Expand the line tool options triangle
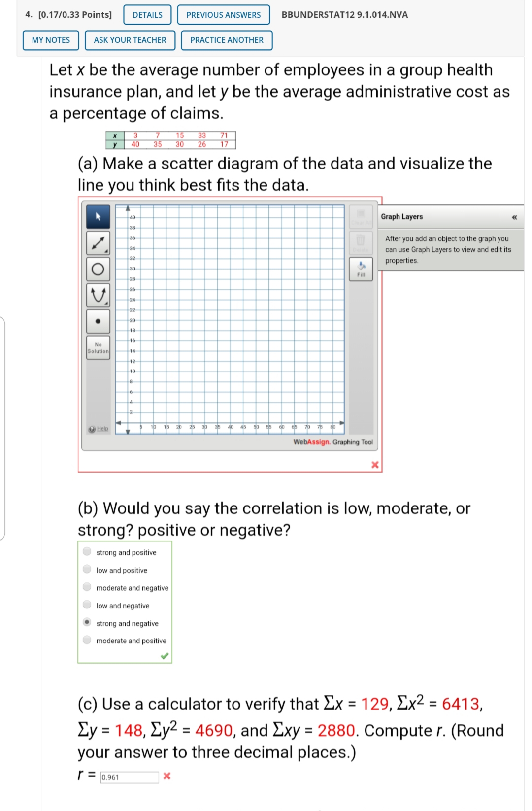 [x=105, y=250]
